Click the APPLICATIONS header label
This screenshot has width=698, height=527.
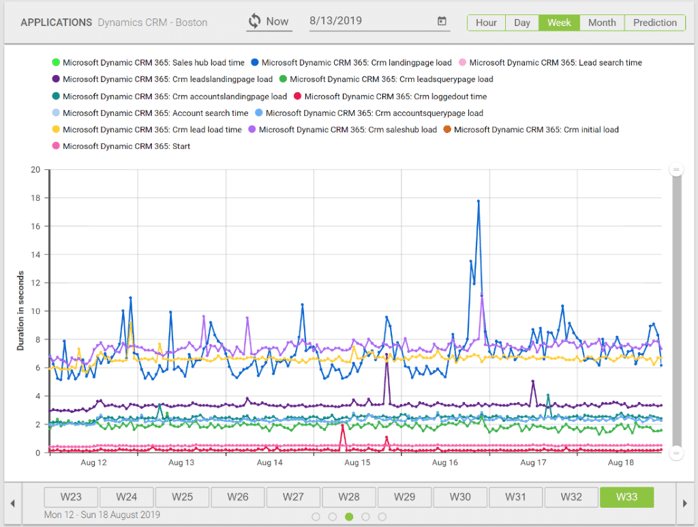[56, 23]
